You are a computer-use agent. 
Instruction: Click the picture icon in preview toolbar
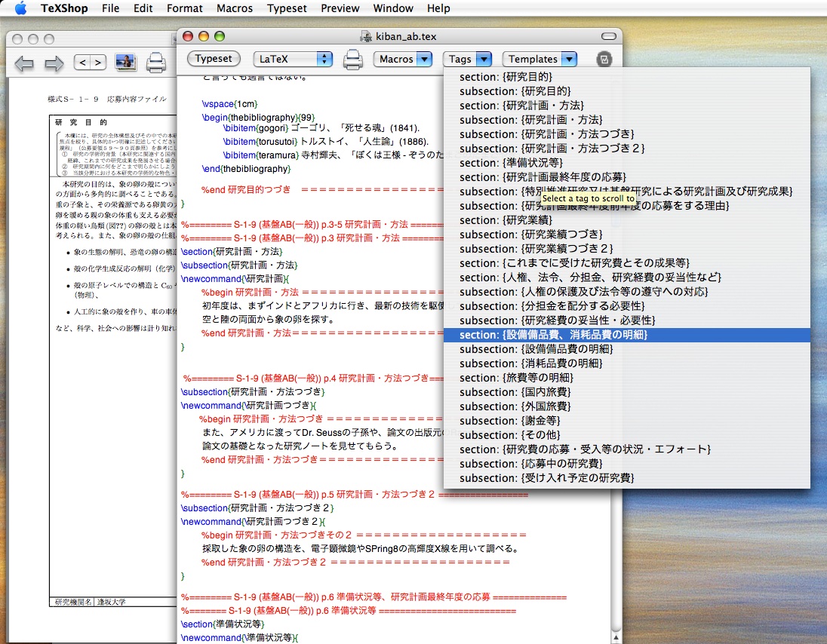click(x=125, y=63)
